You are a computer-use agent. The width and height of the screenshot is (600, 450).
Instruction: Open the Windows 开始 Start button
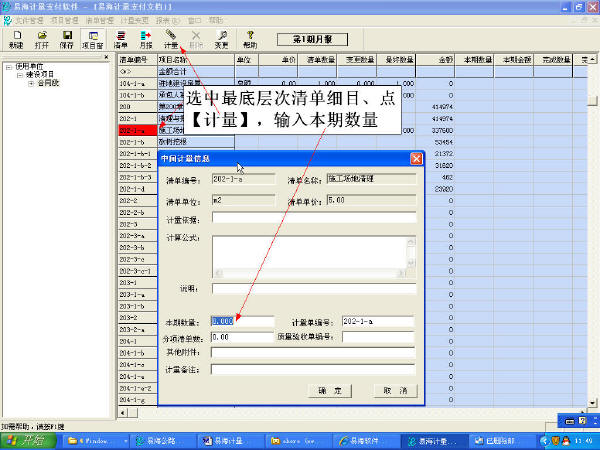point(28,441)
